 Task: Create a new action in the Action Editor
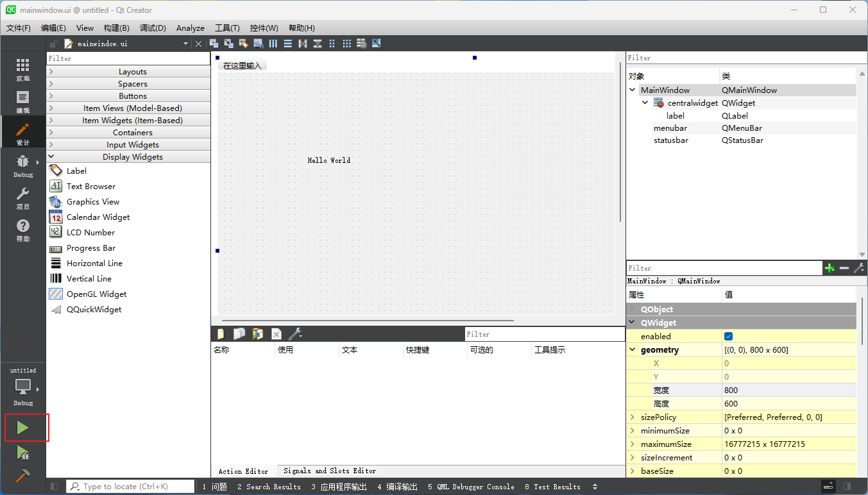[x=221, y=334]
